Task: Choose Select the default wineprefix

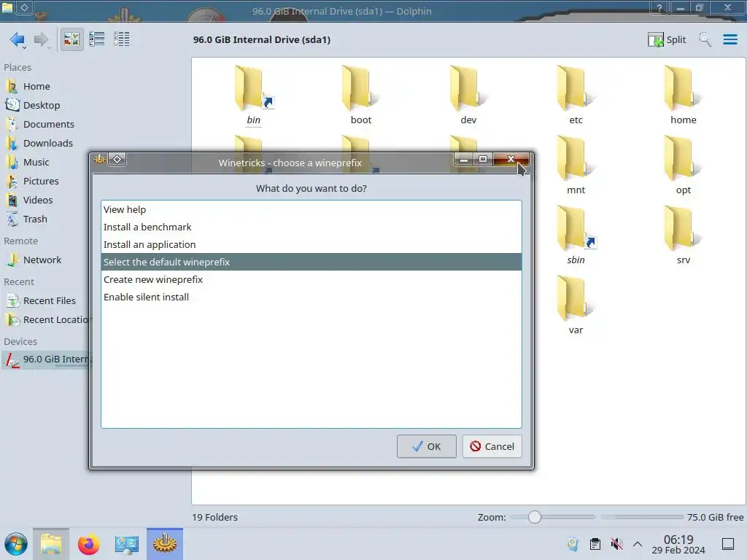Action: point(311,262)
